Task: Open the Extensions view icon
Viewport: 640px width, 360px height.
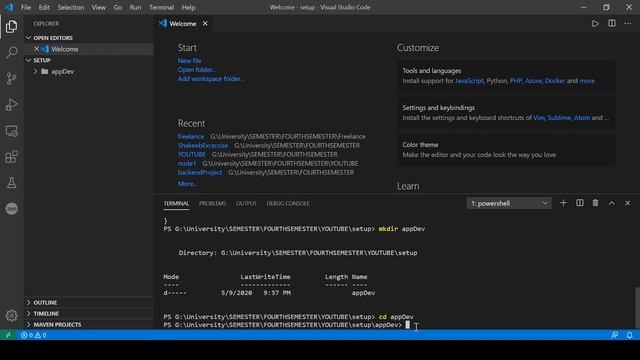Action: pyautogui.click(x=11, y=157)
